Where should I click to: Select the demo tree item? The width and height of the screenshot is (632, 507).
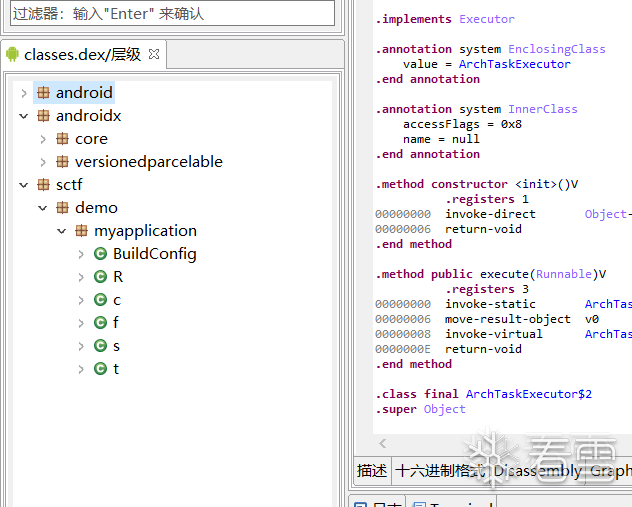click(96, 208)
